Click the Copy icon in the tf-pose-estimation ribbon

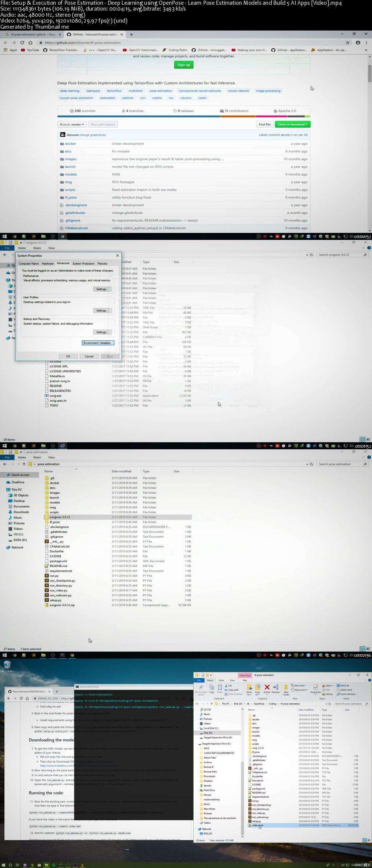pos(211,689)
